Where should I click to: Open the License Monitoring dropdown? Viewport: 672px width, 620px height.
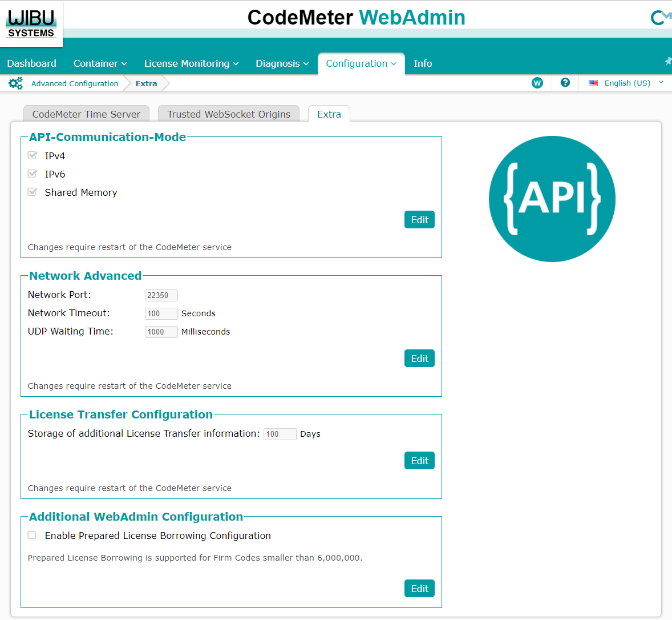click(191, 63)
